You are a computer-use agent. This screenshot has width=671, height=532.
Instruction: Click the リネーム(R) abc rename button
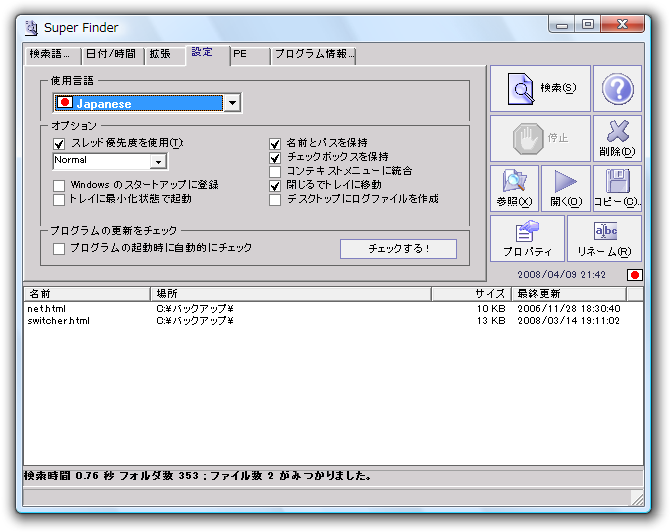(x=604, y=238)
